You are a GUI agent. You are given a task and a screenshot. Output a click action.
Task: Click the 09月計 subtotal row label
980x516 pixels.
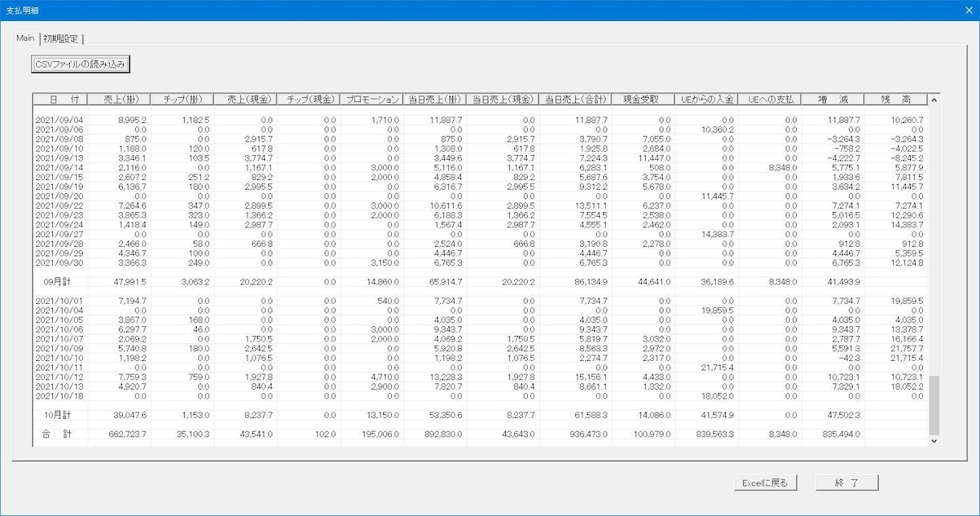pyautogui.click(x=57, y=282)
